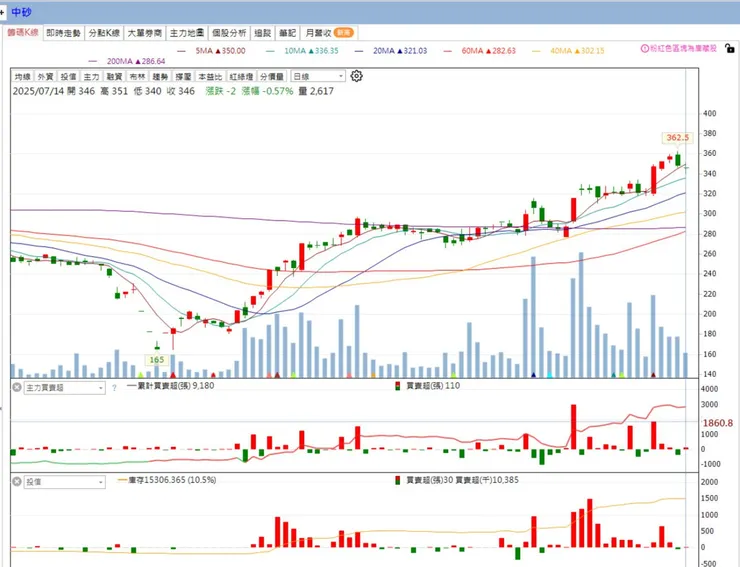
Task: Click the 累計買賣超(張) 9,180 legend text
Action: tap(175, 386)
